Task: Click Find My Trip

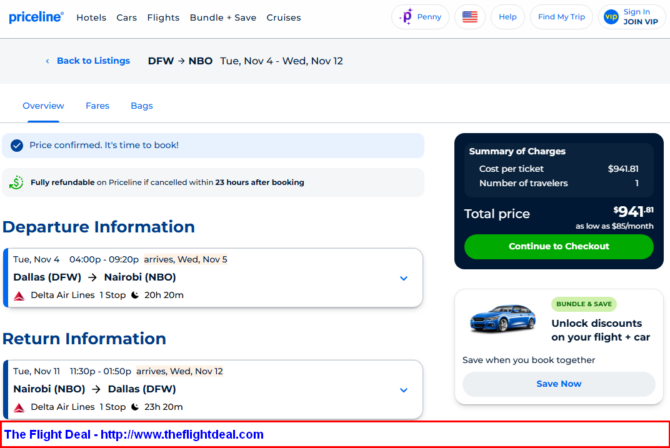Action: point(561,17)
